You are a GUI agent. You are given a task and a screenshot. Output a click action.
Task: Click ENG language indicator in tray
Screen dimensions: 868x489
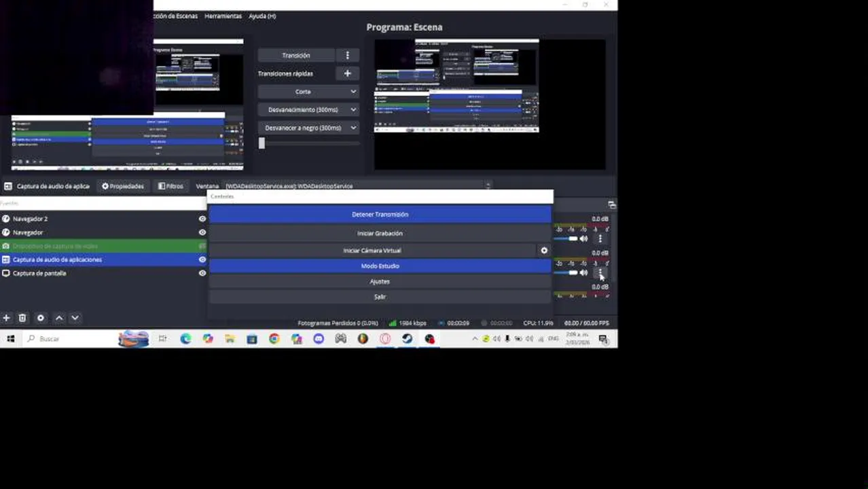pos(553,338)
